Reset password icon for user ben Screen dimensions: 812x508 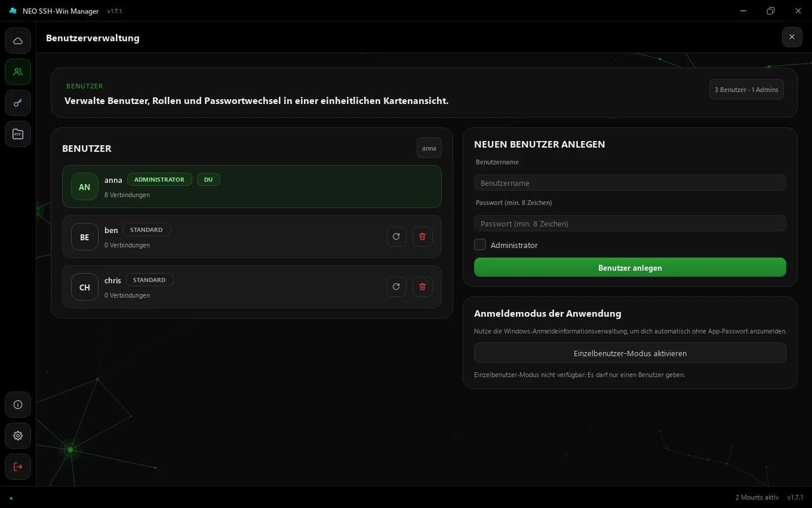point(396,237)
